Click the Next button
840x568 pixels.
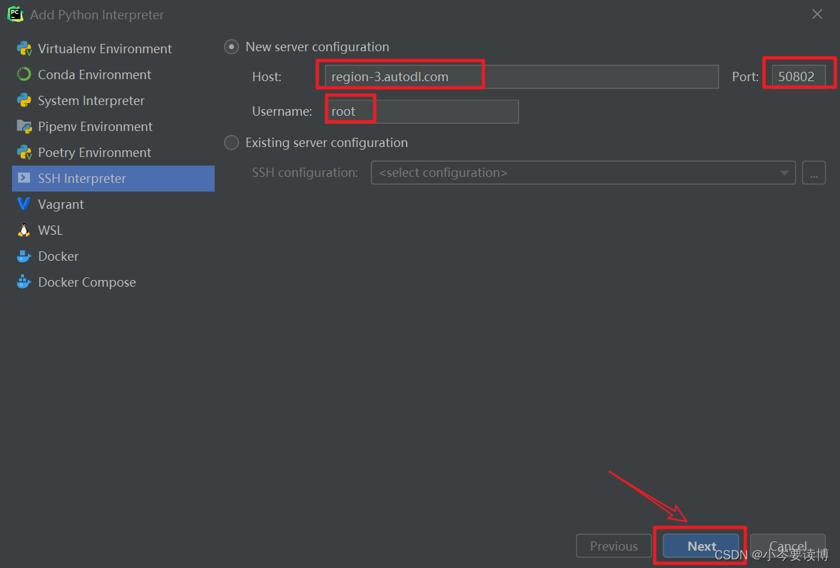pos(701,546)
